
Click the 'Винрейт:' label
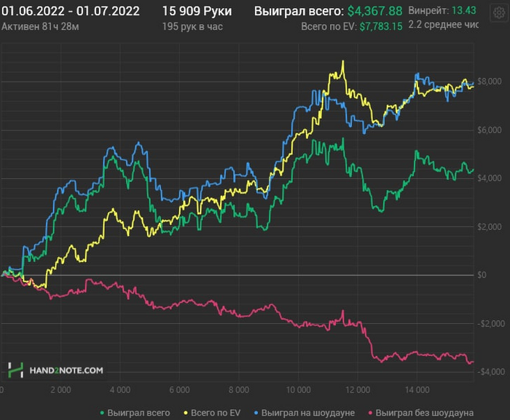tap(428, 10)
